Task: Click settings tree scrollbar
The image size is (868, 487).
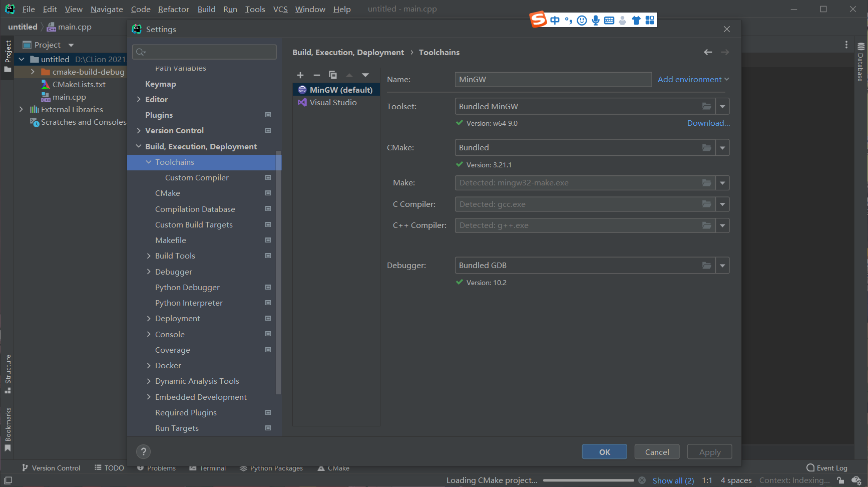Action: click(x=278, y=272)
